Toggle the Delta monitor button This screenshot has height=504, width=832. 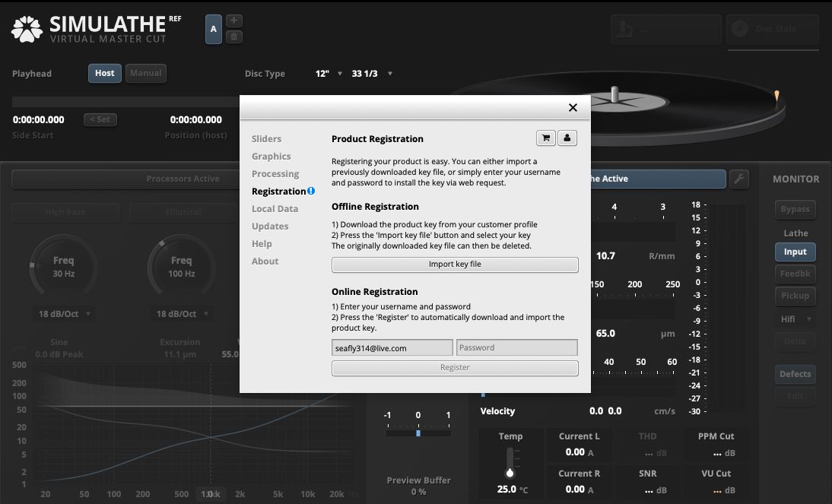(795, 341)
